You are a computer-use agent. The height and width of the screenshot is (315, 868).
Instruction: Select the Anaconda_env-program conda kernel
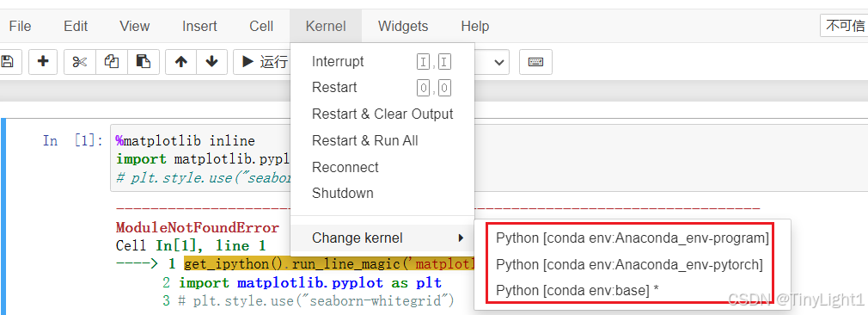click(x=633, y=238)
